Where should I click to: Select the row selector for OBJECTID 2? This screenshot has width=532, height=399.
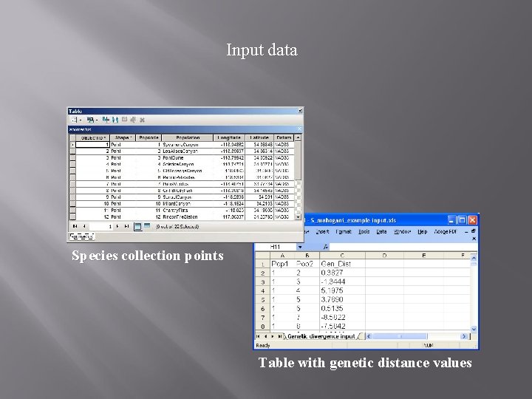(x=72, y=151)
